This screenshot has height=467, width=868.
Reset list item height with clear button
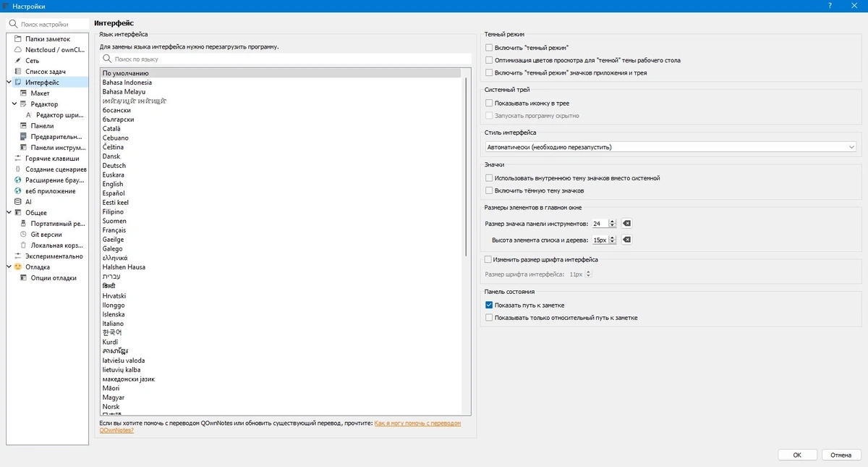(x=627, y=240)
